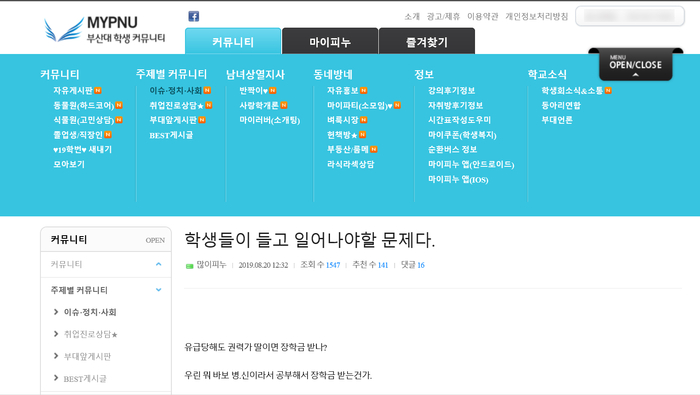Image resolution: width=700 pixels, height=395 pixels.
Task: Open 부동산/룸메 board
Action: click(x=348, y=150)
